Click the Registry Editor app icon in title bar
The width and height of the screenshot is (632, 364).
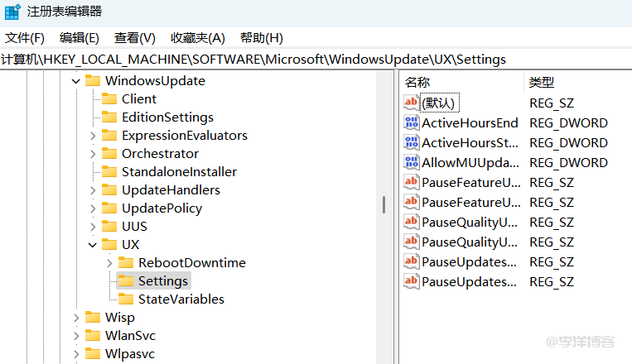(x=12, y=12)
